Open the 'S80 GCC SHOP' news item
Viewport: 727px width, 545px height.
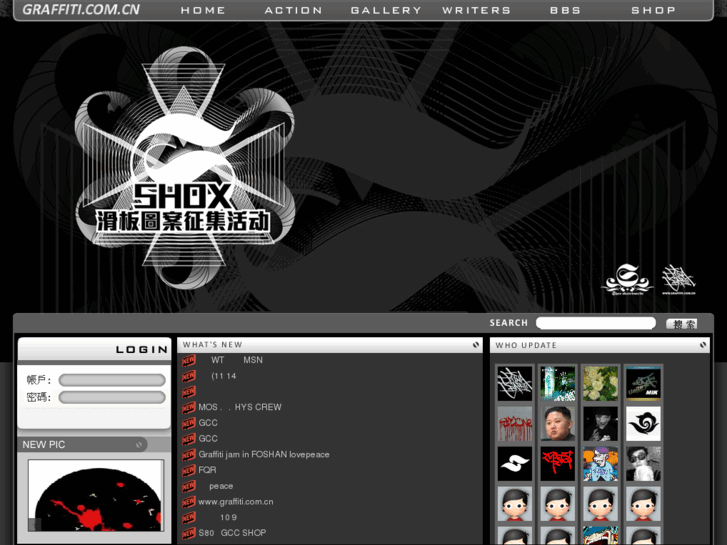pyautogui.click(x=232, y=533)
